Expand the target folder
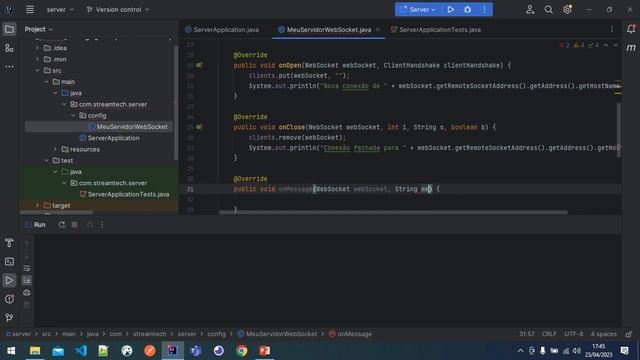The height and width of the screenshot is (360, 640). (x=38, y=206)
